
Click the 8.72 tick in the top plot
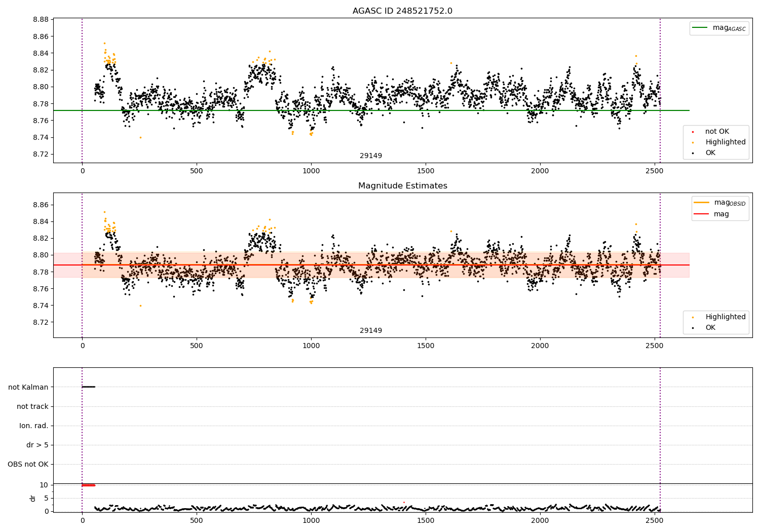(41, 155)
